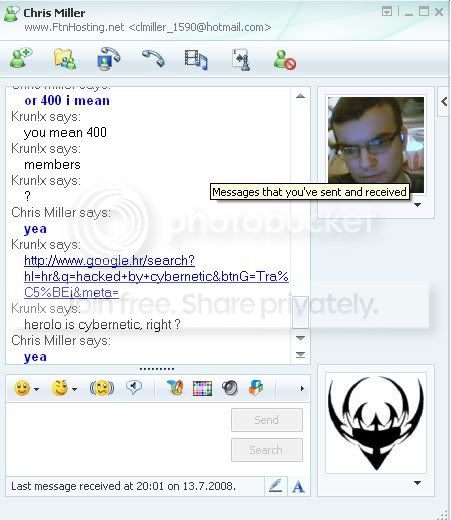Click the conversation scrollbar thumb

300,312
